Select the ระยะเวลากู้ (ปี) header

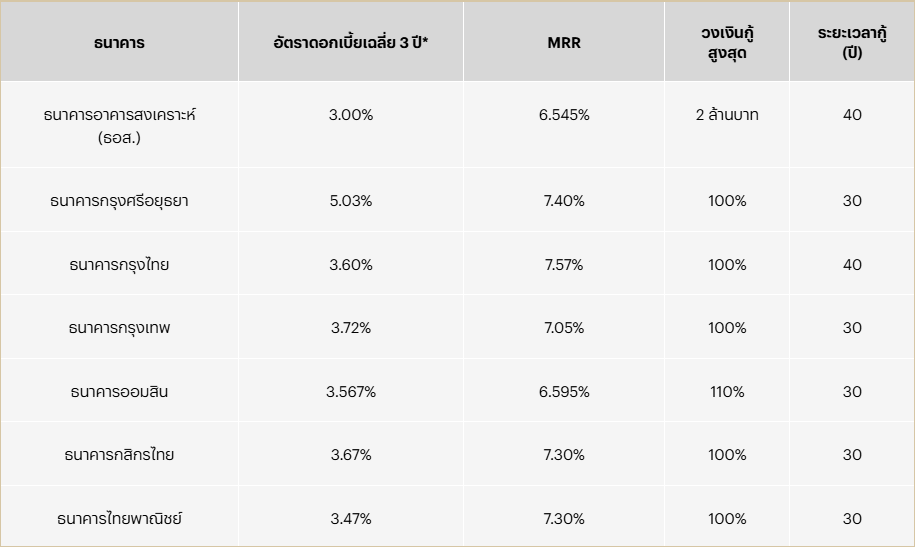point(852,43)
